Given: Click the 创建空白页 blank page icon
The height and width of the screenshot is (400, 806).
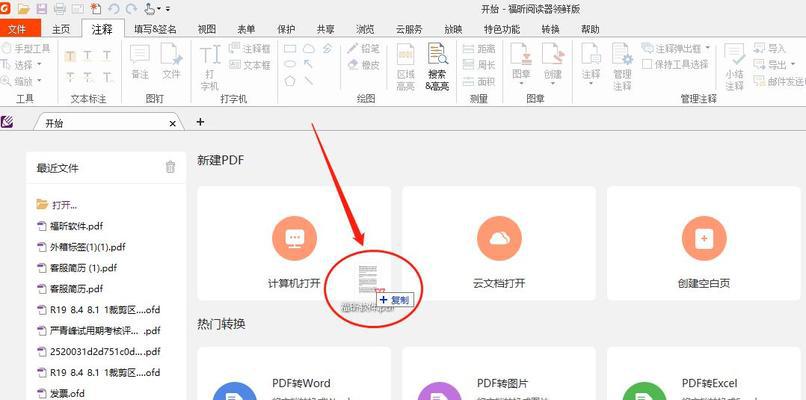Looking at the screenshot, I should click(x=704, y=239).
